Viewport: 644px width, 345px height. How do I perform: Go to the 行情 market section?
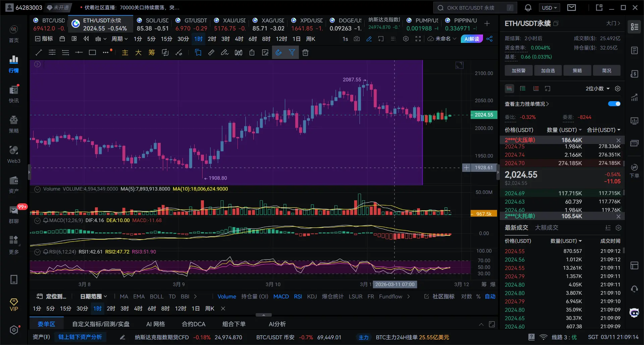[x=14, y=64]
